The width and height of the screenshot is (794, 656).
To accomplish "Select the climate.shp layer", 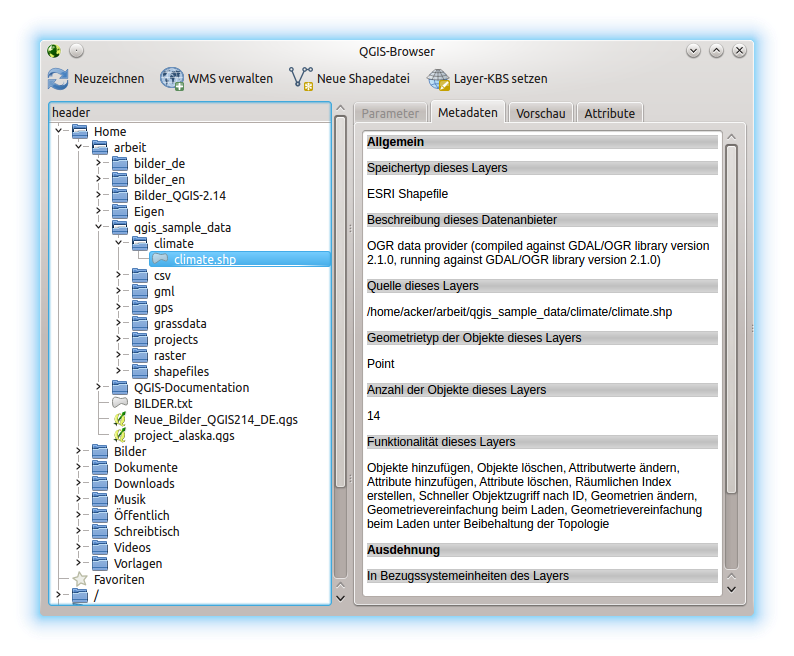I will (x=204, y=260).
